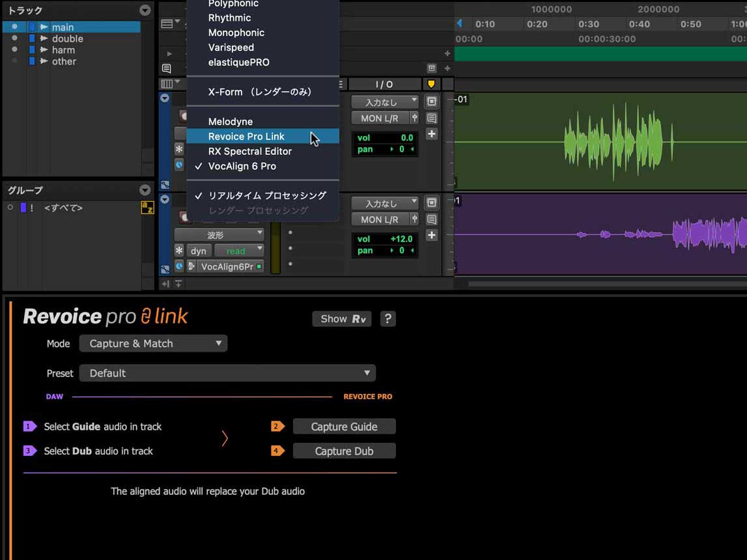Open the Mode Capture & Match dropdown
This screenshot has height=560, width=747.
pos(153,344)
